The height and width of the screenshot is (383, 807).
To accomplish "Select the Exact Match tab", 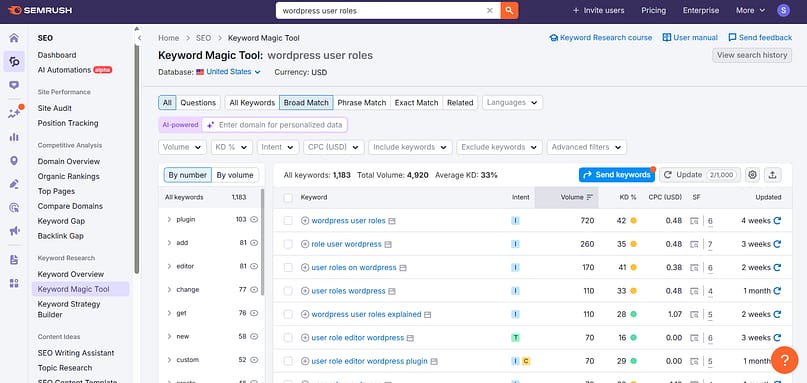I will [x=416, y=102].
